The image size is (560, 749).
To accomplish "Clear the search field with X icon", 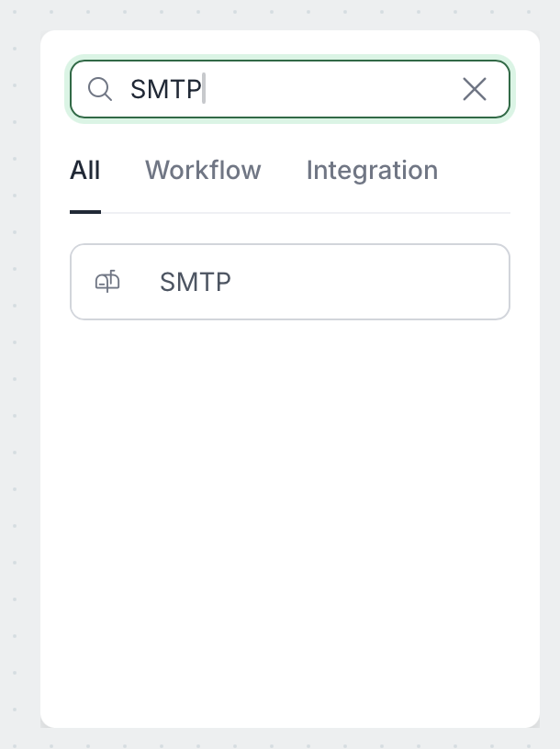I will click(475, 89).
